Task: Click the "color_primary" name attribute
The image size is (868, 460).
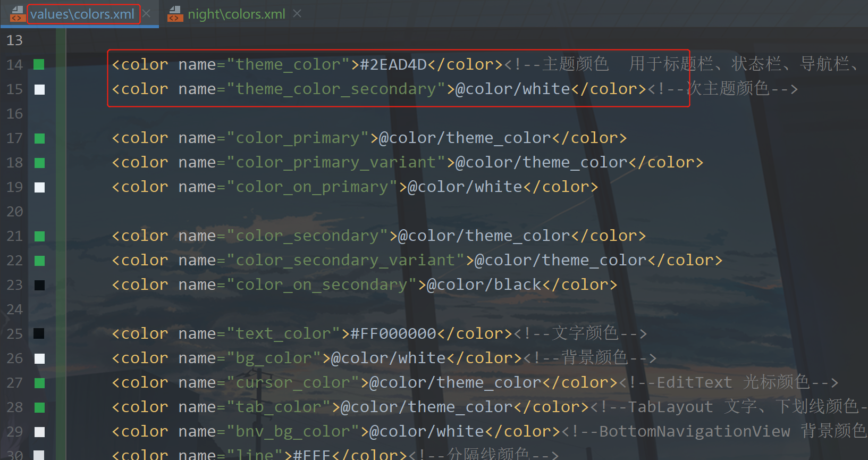Action: (x=298, y=138)
